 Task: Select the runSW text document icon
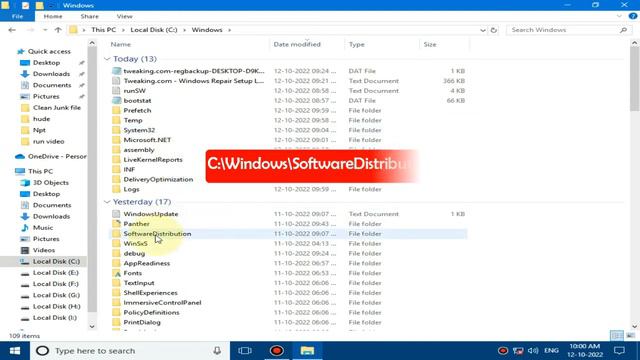coord(116,91)
